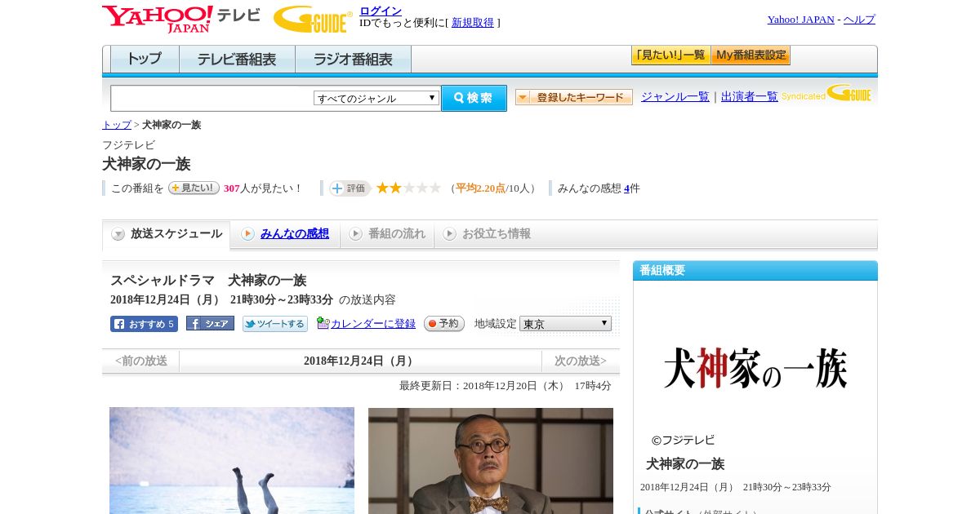Click the ログイン link

coord(381,11)
